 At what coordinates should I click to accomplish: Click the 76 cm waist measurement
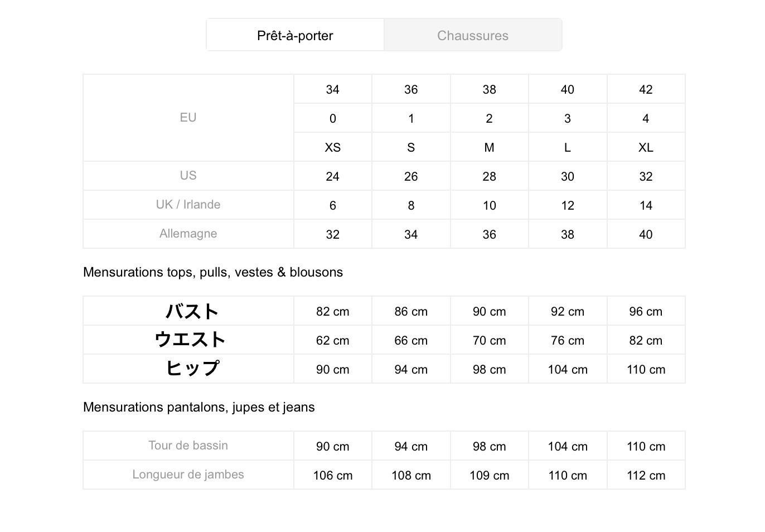click(x=568, y=340)
